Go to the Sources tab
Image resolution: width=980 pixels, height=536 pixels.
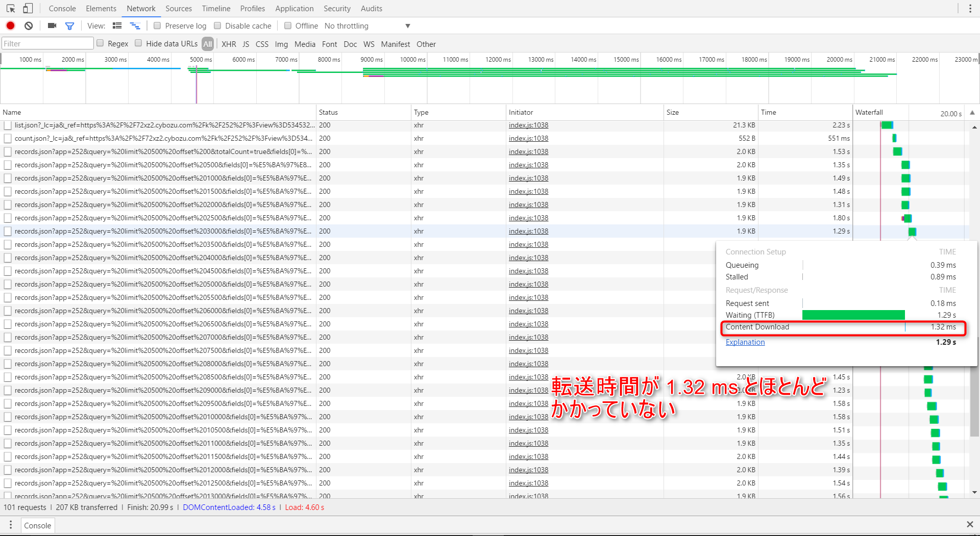tap(179, 9)
